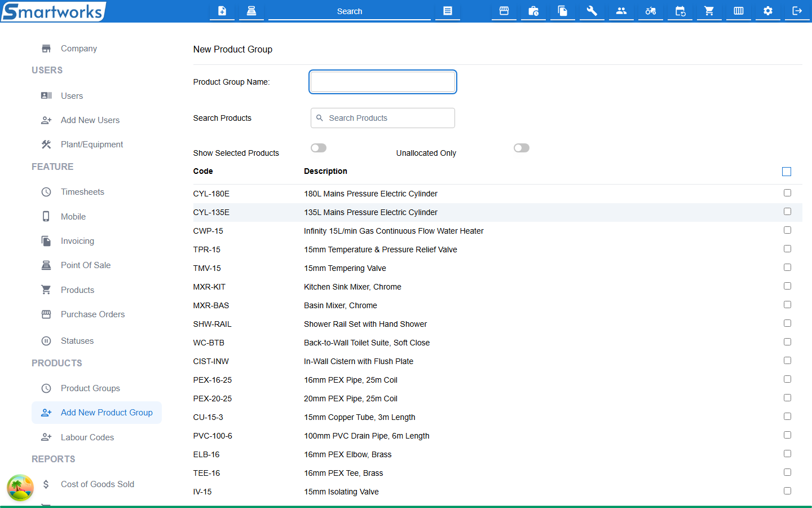Click the Search Products field
The image size is (812, 508).
click(x=383, y=118)
